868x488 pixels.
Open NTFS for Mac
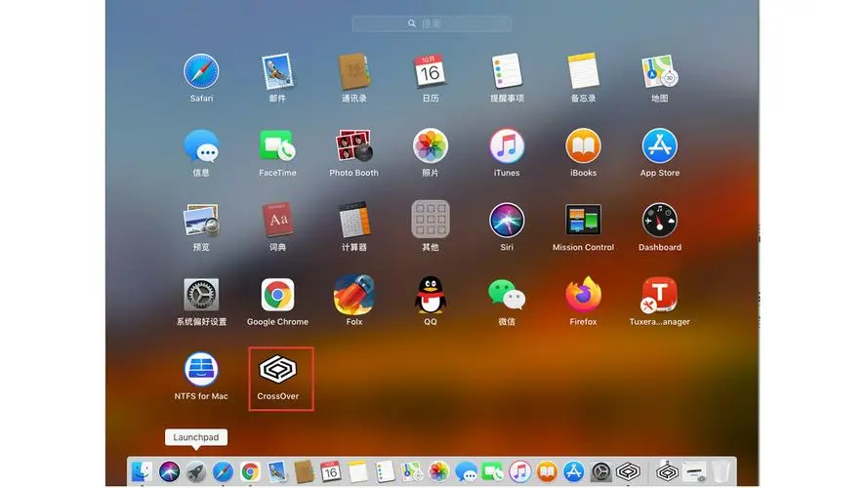[201, 370]
